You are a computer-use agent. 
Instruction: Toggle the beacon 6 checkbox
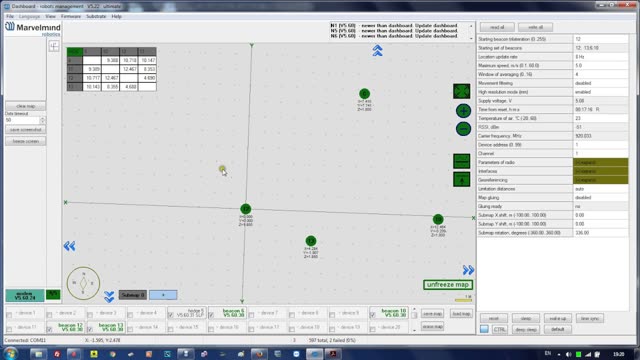click(x=211, y=315)
